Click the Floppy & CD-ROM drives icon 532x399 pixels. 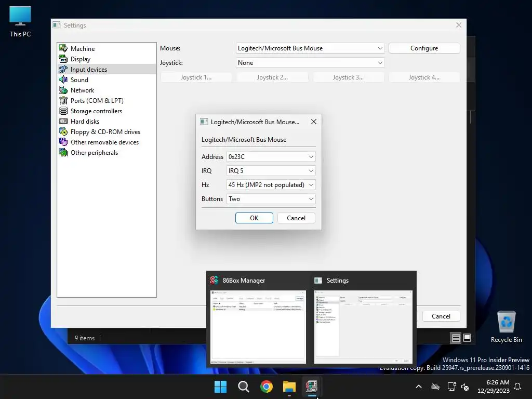click(63, 131)
